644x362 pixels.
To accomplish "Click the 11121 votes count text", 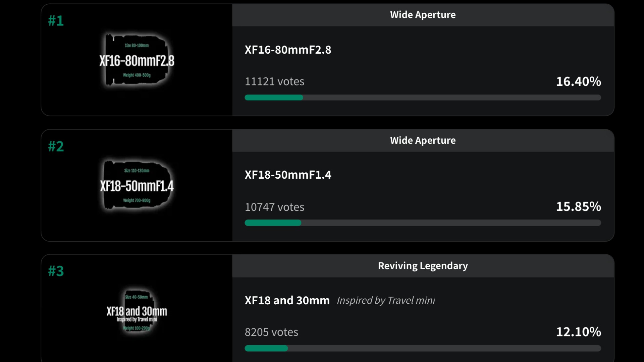I will click(x=275, y=81).
